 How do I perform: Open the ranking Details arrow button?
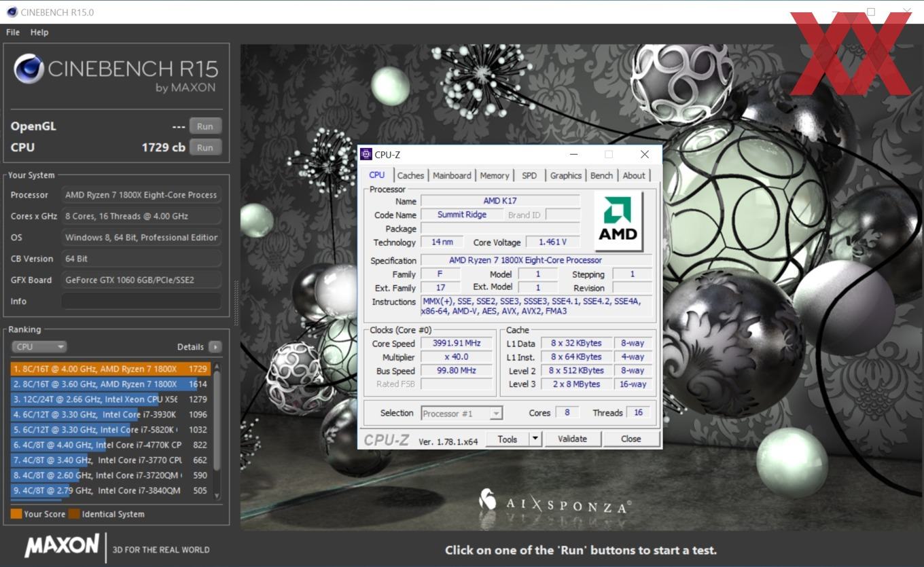[x=215, y=346]
